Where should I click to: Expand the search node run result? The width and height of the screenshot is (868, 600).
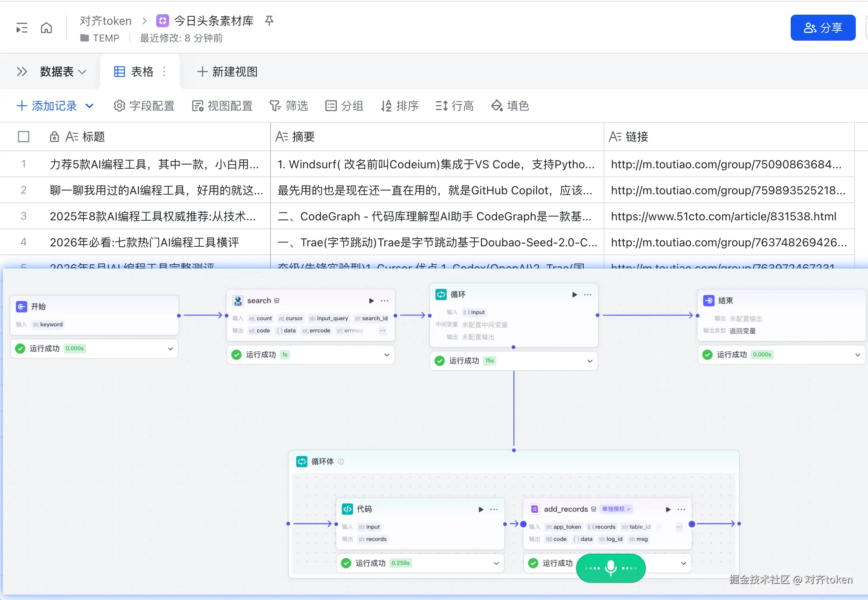coord(386,355)
